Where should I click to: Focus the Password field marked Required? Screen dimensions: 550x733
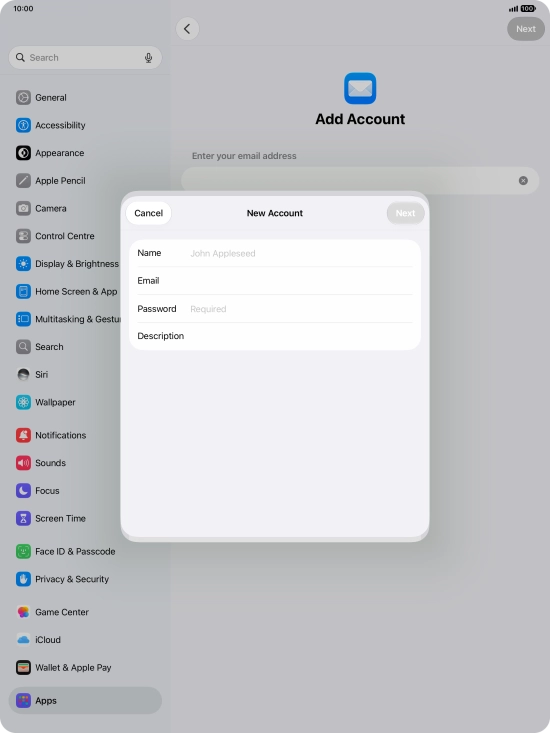(x=275, y=309)
